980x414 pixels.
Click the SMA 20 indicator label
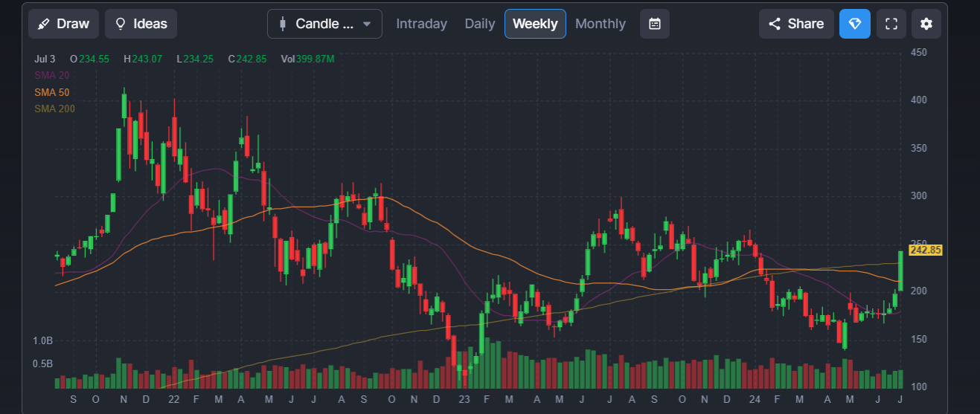point(51,75)
